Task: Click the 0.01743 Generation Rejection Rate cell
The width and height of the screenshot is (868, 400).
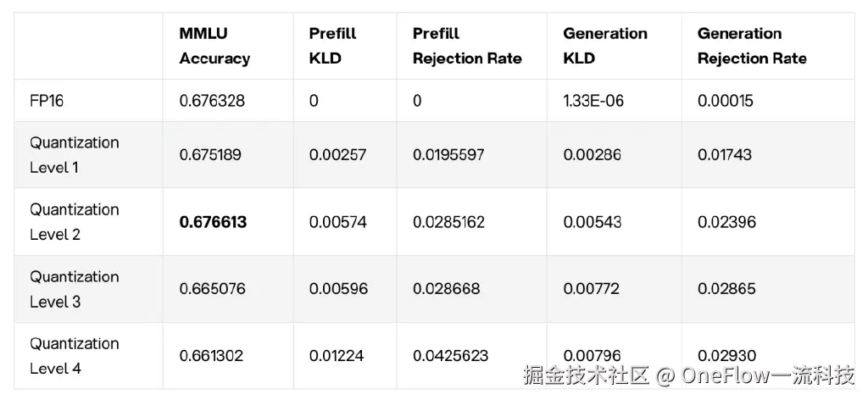Action: point(725,155)
